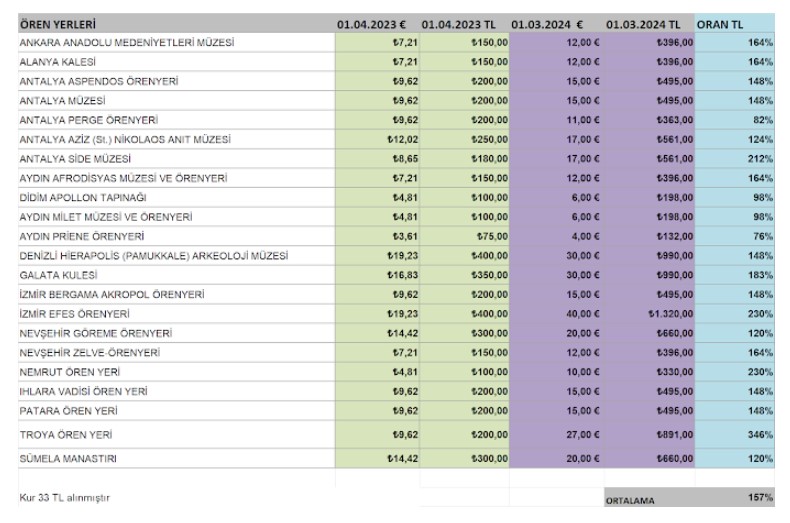Select the Kur 33 TL alınmıştır note
Image resolution: width=790 pixels, height=523 pixels.
click(x=64, y=498)
